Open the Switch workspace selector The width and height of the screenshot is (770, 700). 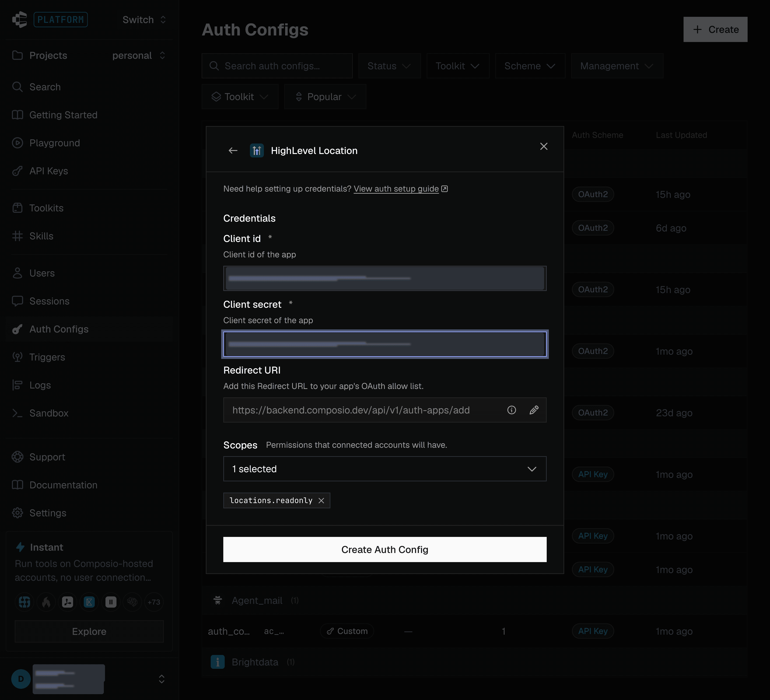[144, 19]
